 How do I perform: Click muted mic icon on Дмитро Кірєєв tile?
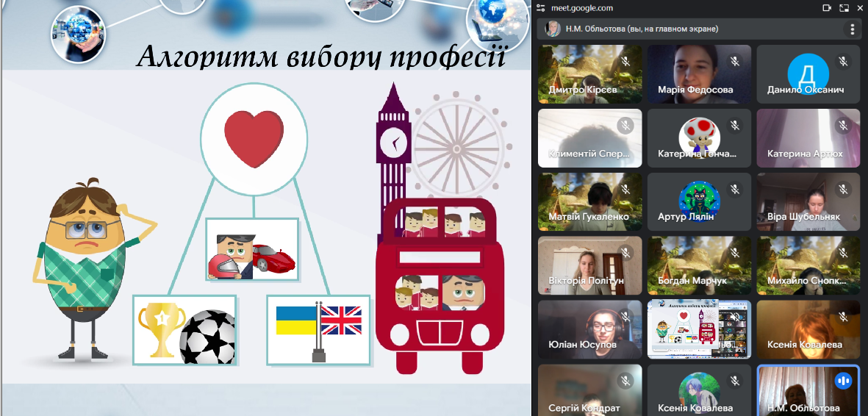tap(625, 62)
